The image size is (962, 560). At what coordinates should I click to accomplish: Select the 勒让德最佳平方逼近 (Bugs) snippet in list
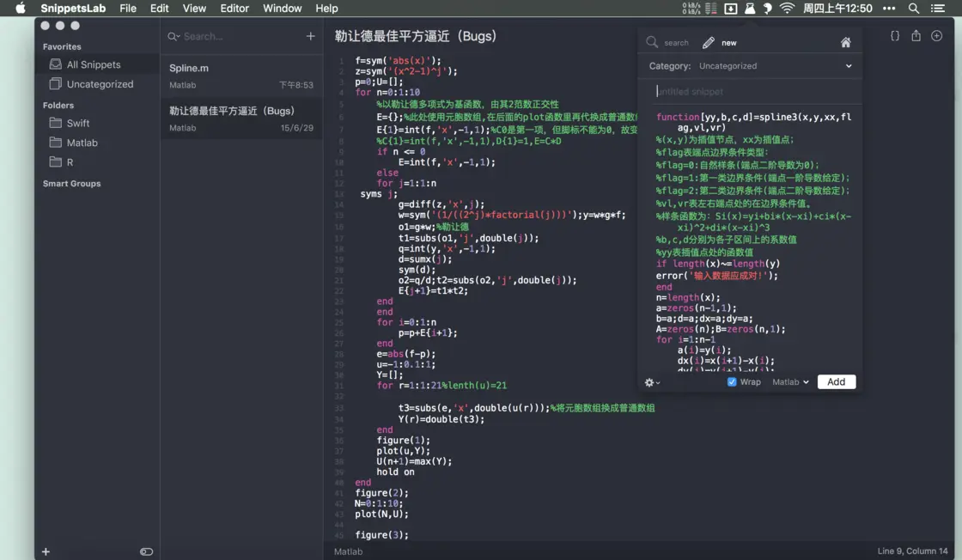[241, 119]
